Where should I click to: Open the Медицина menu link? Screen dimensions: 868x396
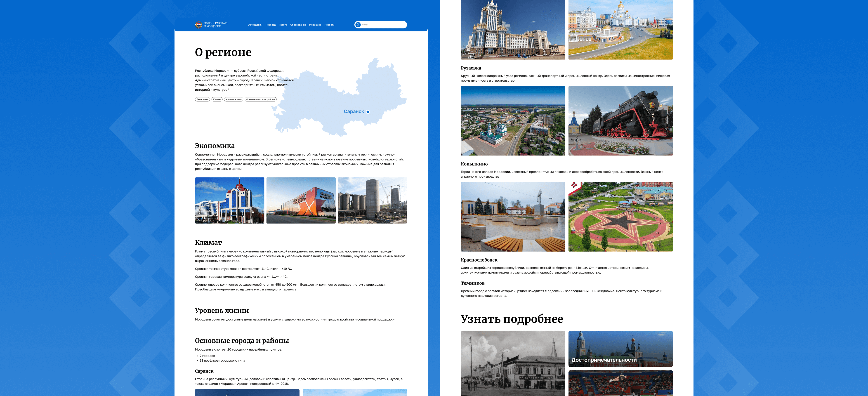(x=315, y=25)
